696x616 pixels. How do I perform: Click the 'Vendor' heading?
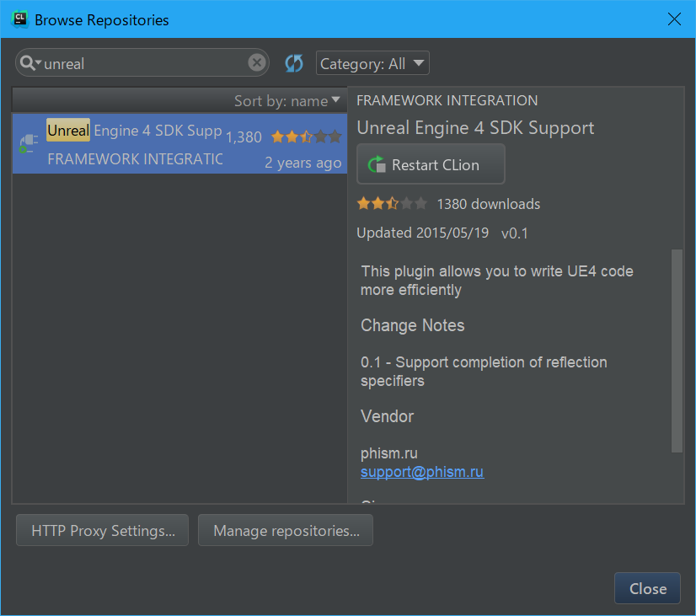(387, 416)
